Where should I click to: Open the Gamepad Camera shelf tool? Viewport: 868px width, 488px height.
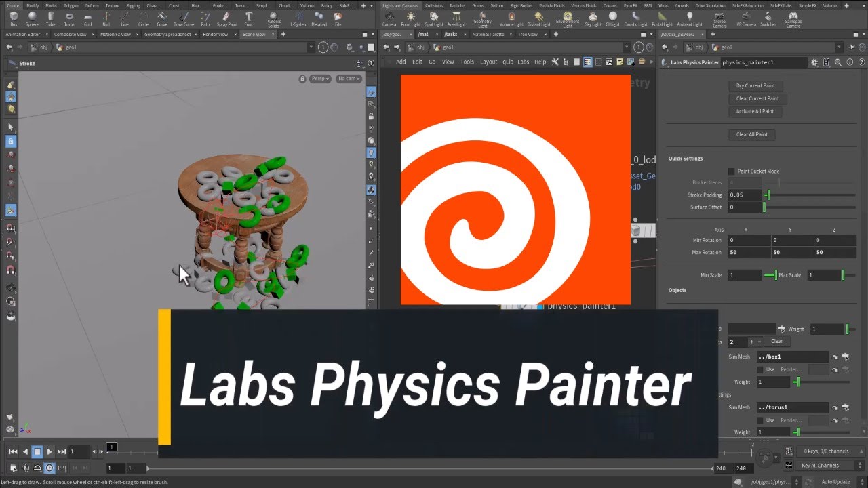pos(794,20)
